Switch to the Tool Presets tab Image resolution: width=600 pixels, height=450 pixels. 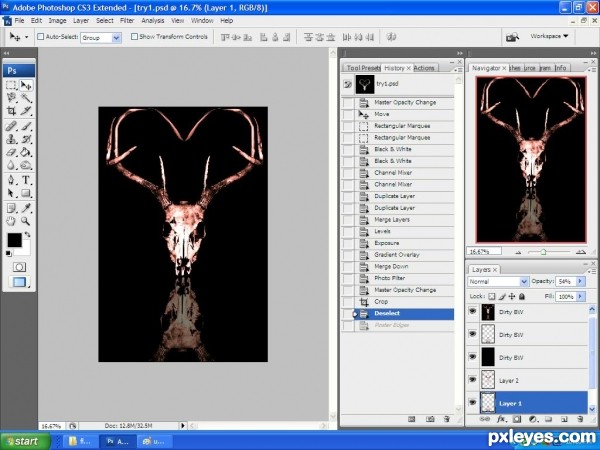click(x=362, y=68)
